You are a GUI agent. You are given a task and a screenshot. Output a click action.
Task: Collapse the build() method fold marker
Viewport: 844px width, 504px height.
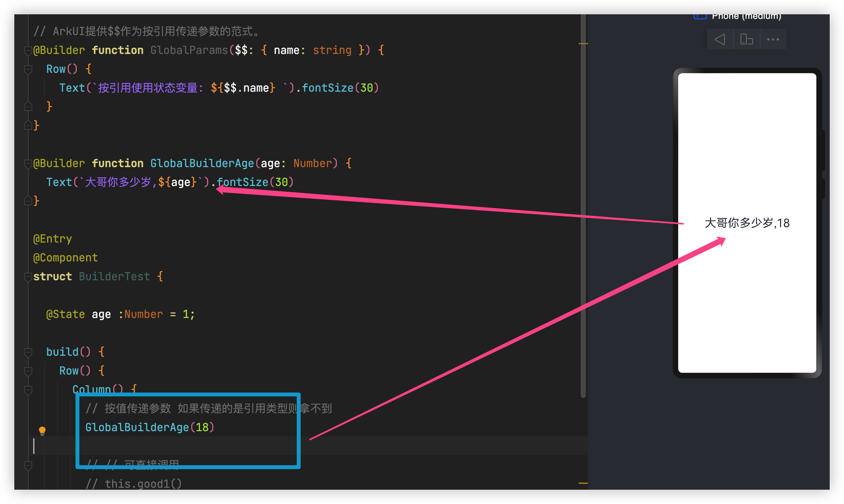click(28, 352)
